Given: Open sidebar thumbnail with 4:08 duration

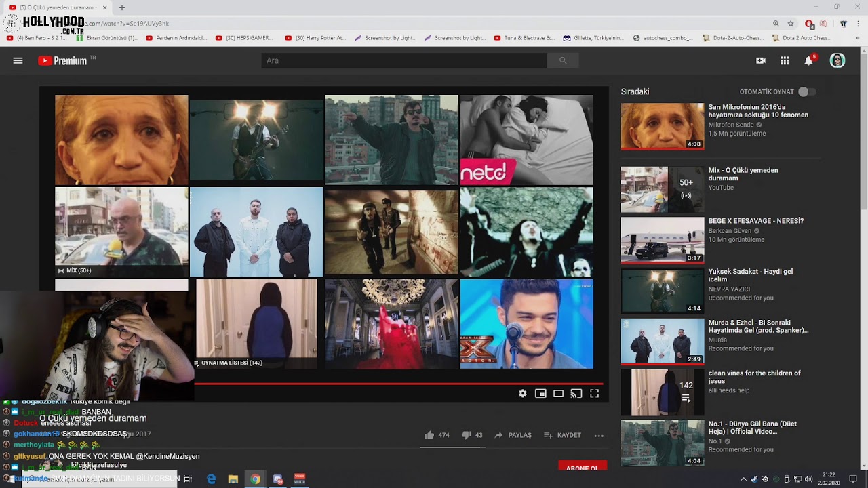Looking at the screenshot, I should (663, 126).
